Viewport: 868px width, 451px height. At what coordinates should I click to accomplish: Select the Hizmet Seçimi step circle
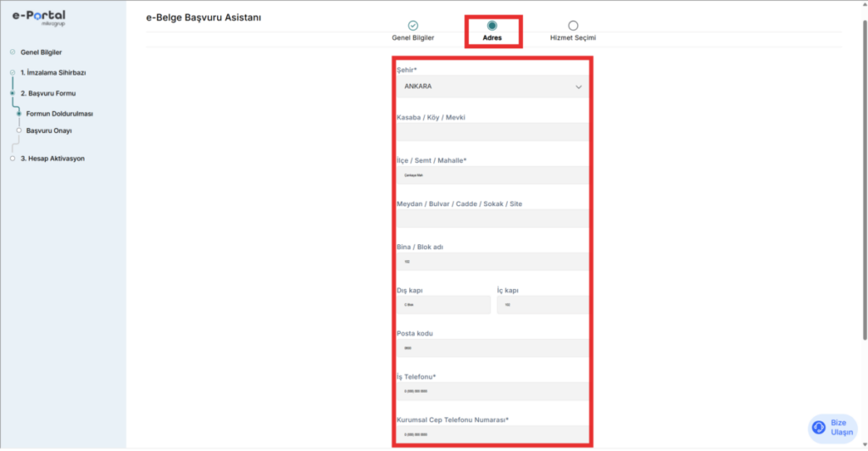(573, 25)
